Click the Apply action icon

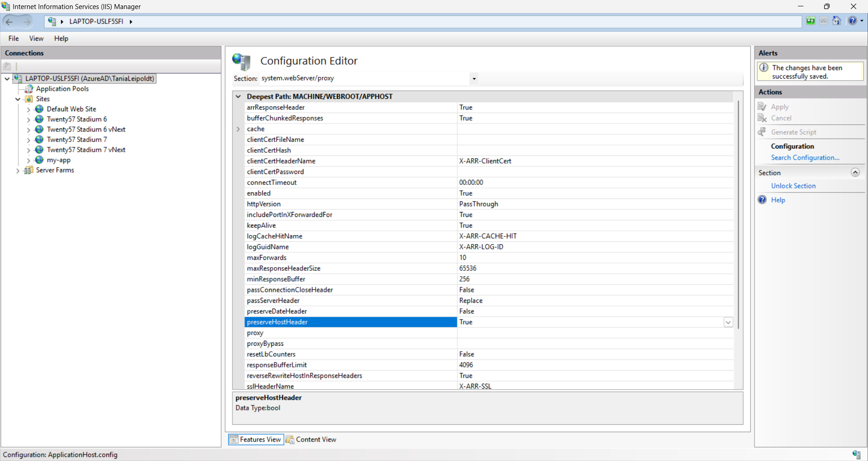[x=762, y=107]
